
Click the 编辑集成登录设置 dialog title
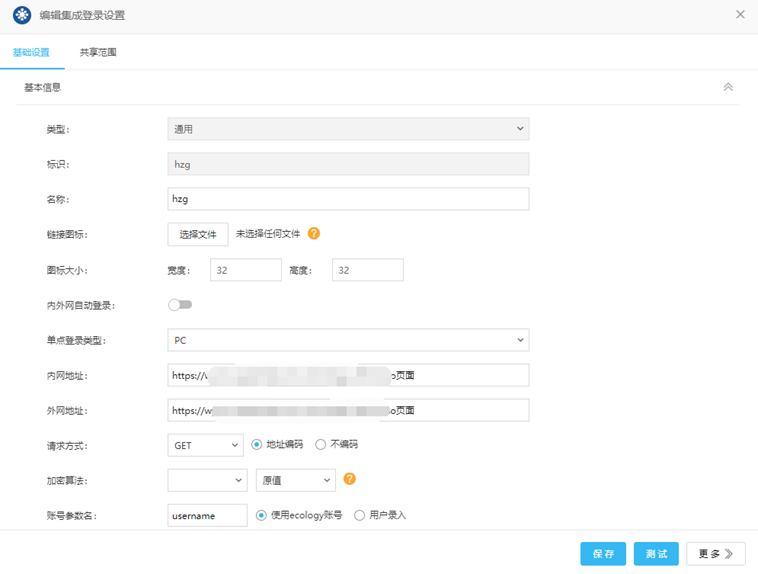coord(82,15)
